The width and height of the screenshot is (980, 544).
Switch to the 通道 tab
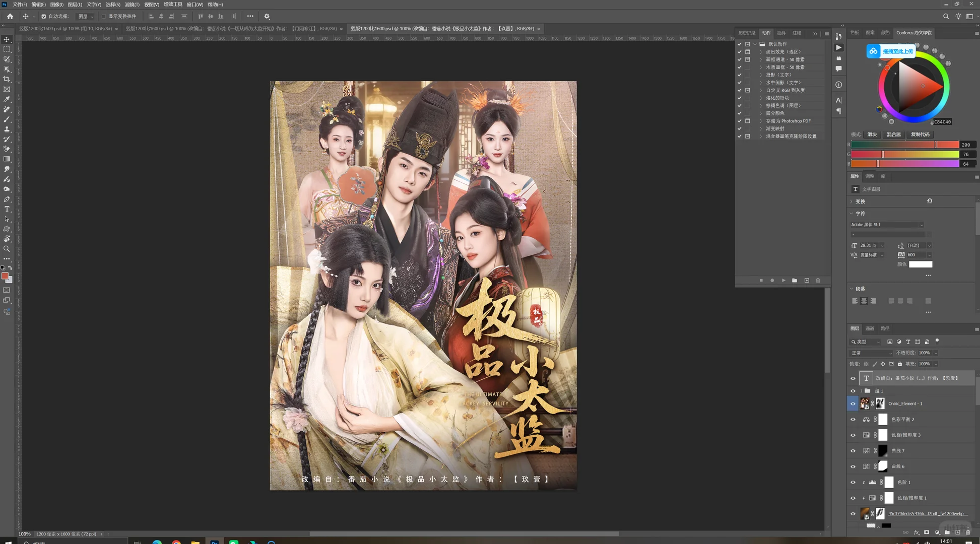point(870,328)
